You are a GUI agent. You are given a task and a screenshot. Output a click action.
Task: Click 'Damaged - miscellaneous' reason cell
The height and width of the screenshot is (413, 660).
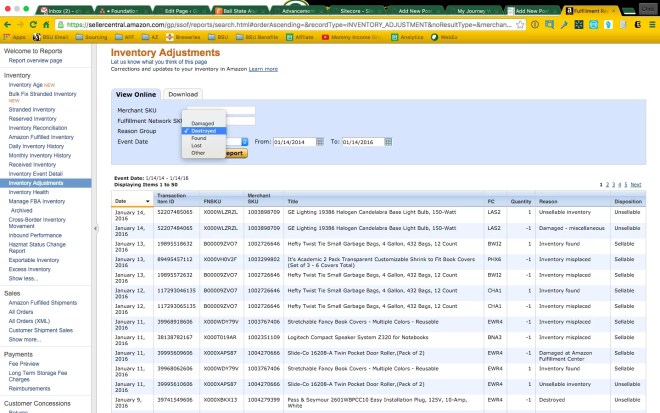click(572, 228)
